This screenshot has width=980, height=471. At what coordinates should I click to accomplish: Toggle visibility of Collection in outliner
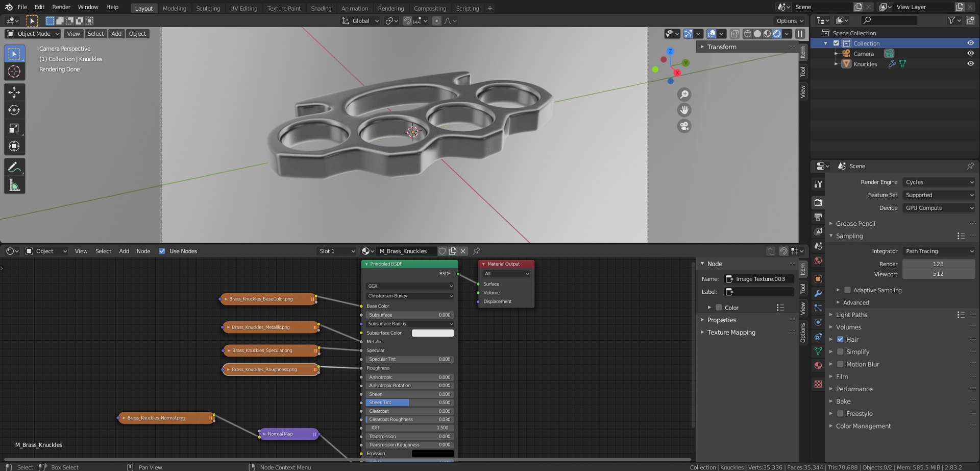970,43
